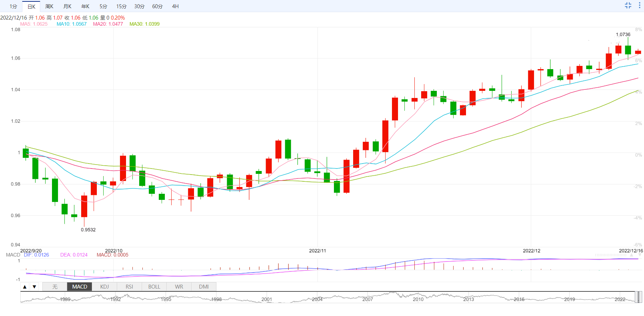Click the gray up triangle under 2022/12/16
The width and height of the screenshot is (644, 316).
[x=632, y=255]
